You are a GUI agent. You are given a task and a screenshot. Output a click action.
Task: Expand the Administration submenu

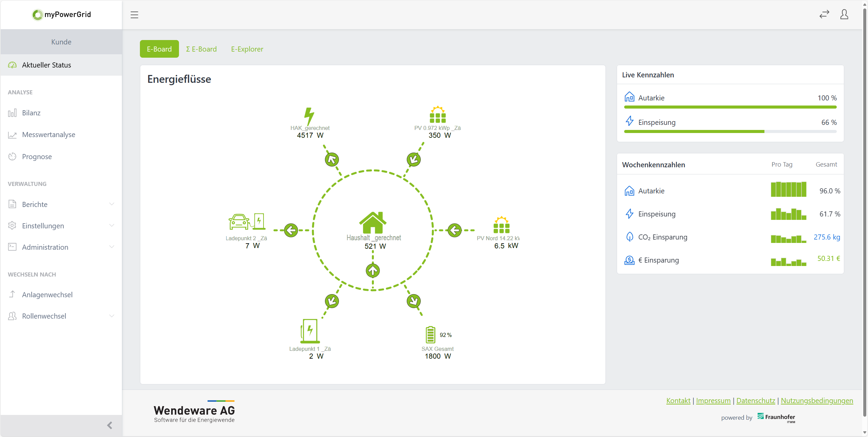coord(112,247)
